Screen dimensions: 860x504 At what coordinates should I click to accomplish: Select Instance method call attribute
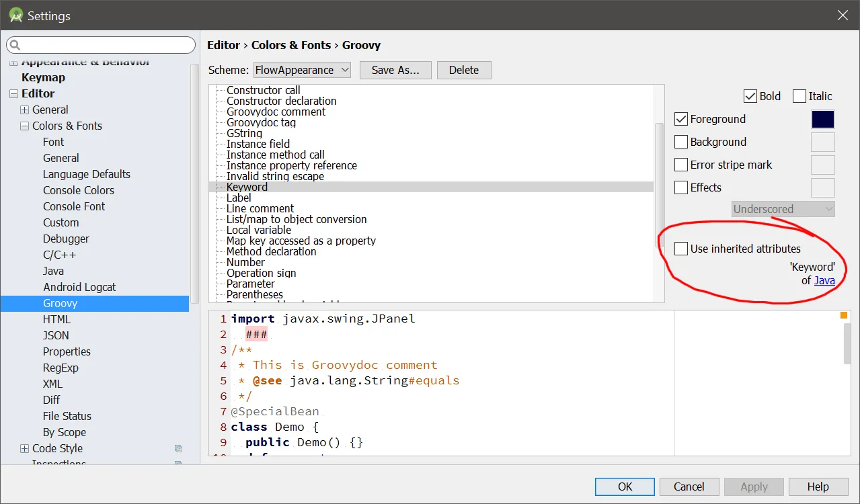tap(276, 155)
